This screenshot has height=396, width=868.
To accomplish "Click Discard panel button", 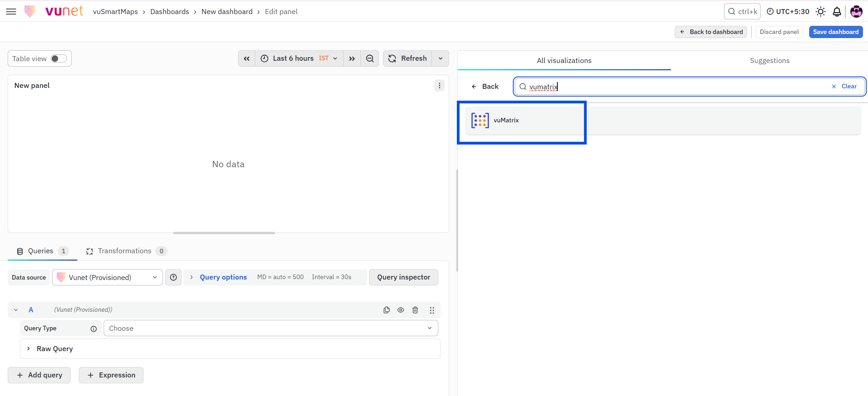I will point(779,32).
